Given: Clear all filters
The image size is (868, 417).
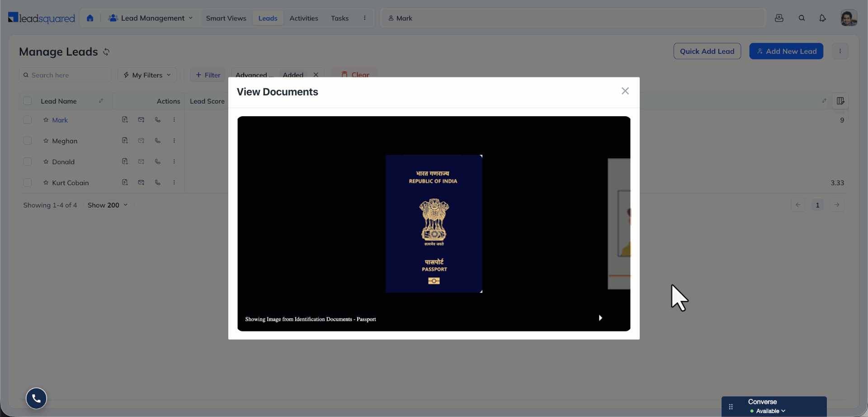Looking at the screenshot, I should click(x=355, y=75).
